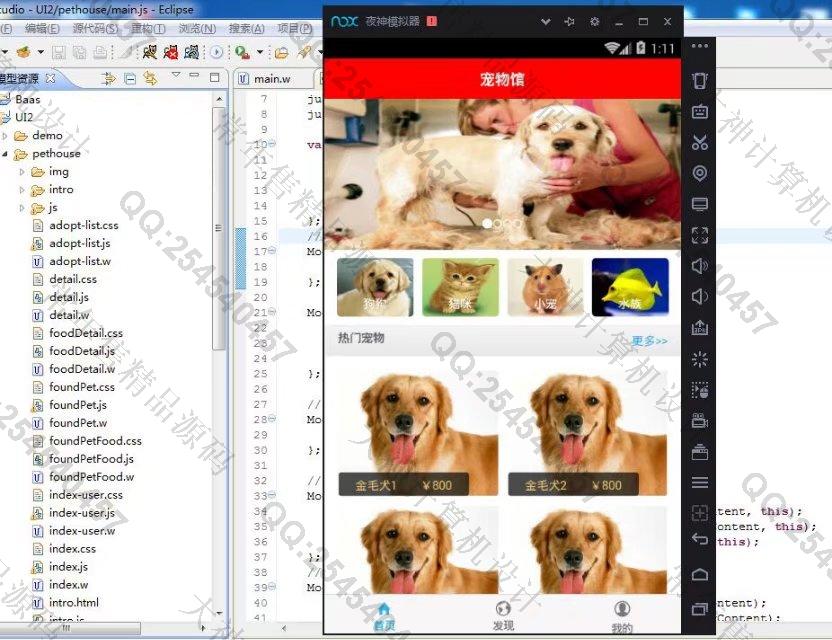Click the Android home button in Nox sidebar
The image size is (832, 640).
pos(699,574)
